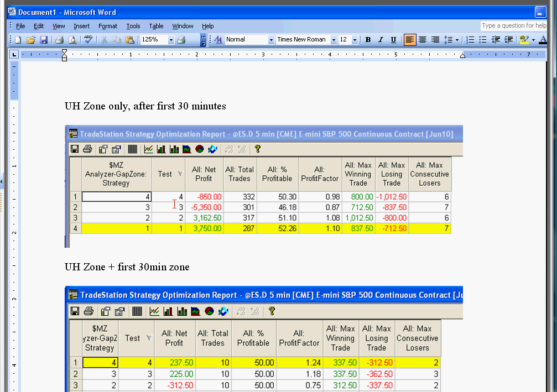Apply font color with A button
Viewport: 557px width, 392px height.
pos(543,40)
